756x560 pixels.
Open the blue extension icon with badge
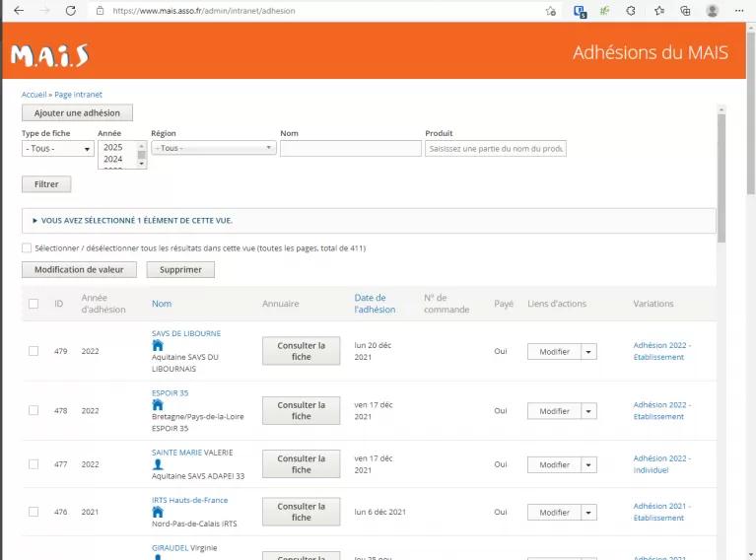click(580, 11)
